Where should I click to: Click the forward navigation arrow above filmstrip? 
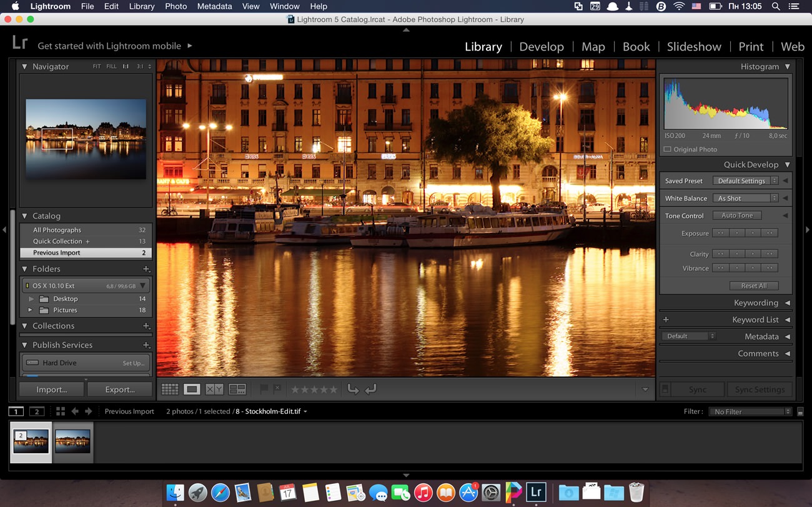pyautogui.click(x=87, y=411)
